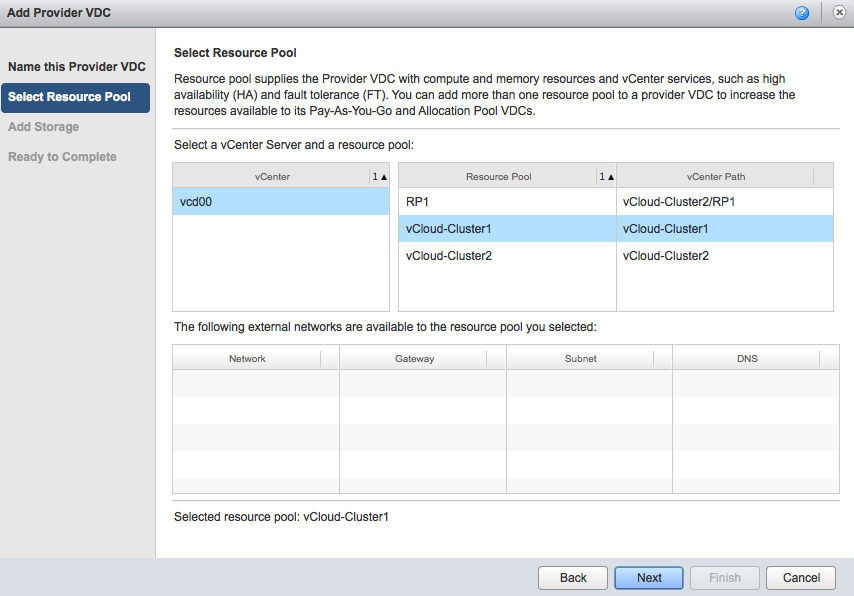Go to Name this Provider VDC step
Screen dimensions: 854x596
click(77, 67)
